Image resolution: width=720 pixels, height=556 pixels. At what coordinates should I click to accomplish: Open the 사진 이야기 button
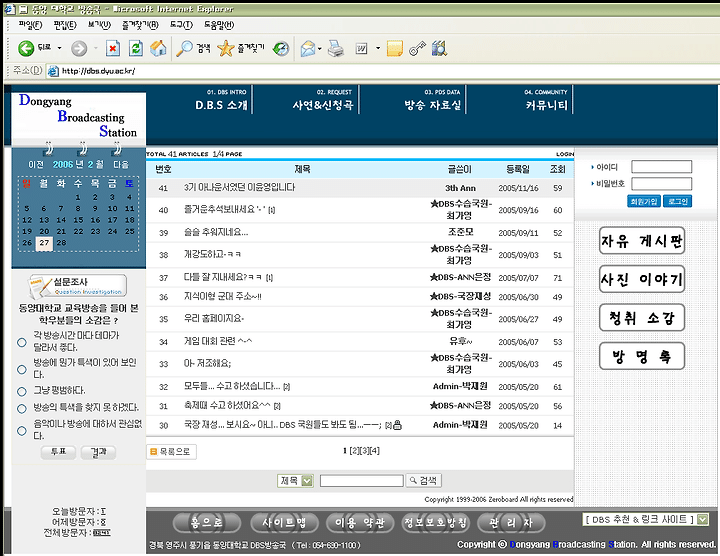tap(641, 279)
